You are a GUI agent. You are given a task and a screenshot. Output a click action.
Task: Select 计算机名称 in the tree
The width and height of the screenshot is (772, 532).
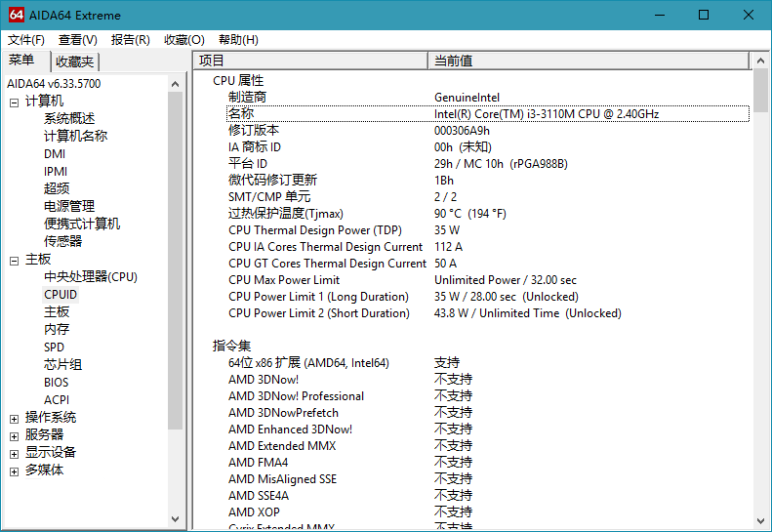pyautogui.click(x=75, y=136)
